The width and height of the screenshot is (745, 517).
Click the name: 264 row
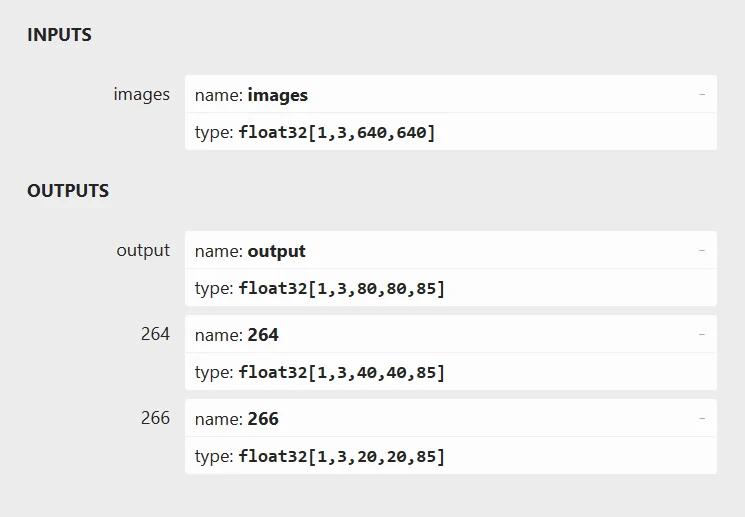(450, 335)
